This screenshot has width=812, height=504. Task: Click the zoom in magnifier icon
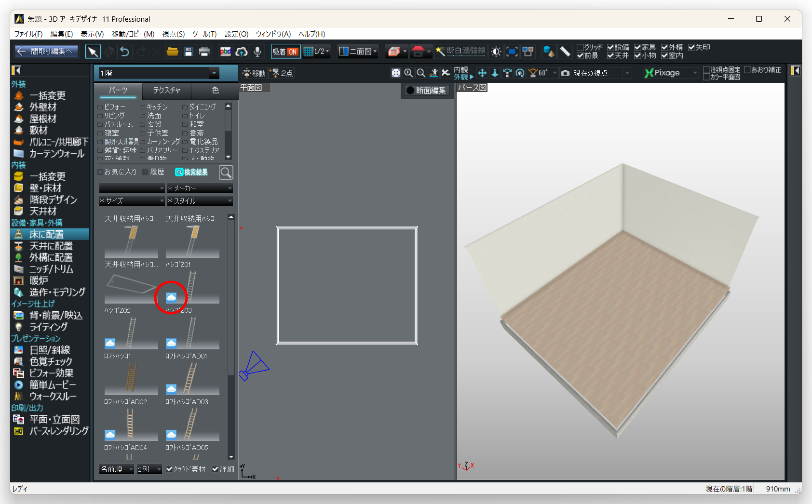click(x=408, y=73)
